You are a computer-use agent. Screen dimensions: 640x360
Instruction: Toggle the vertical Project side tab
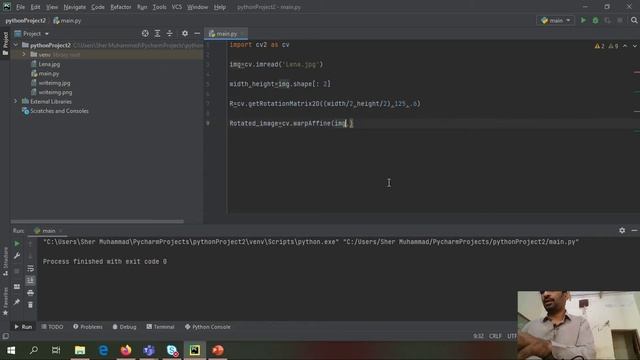(x=5, y=43)
